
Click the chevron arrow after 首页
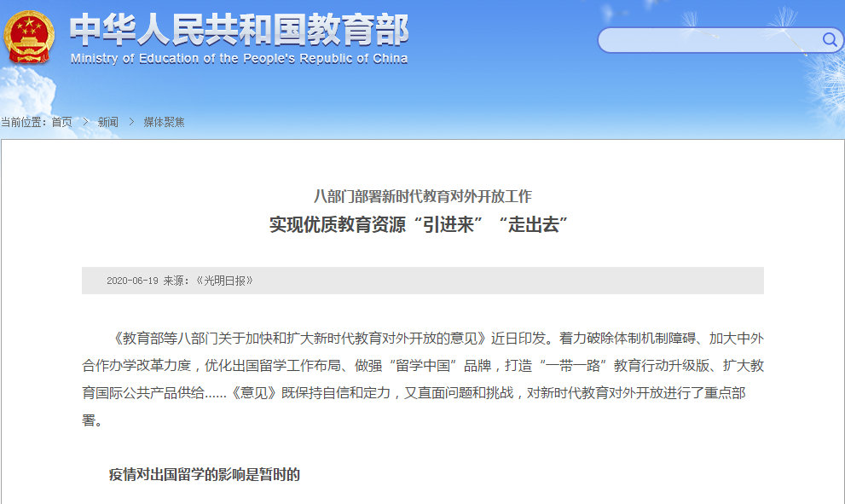[x=85, y=122]
